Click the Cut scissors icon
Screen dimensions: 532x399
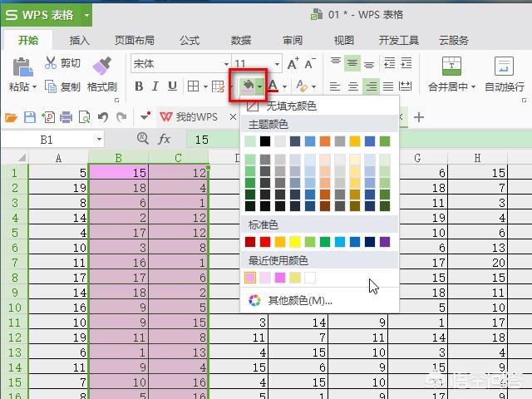pos(51,64)
